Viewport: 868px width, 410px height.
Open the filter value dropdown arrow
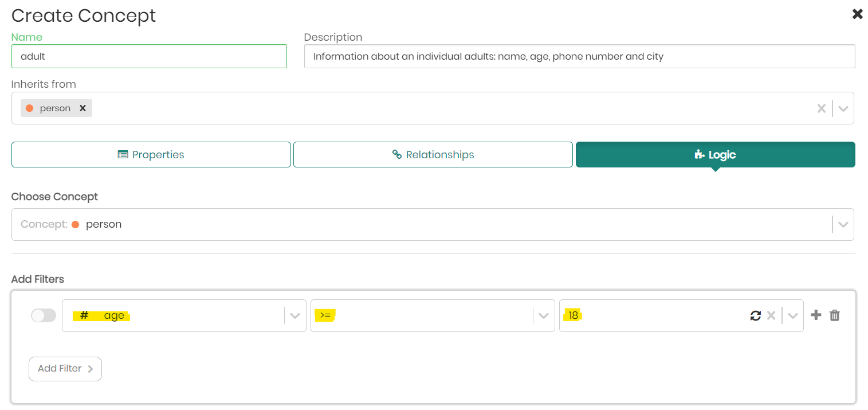(x=793, y=315)
